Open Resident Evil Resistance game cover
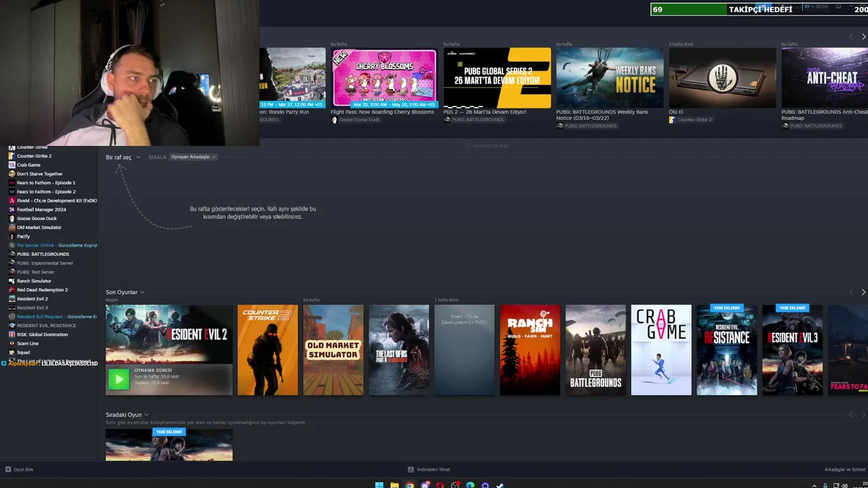This screenshot has height=488, width=868. point(727,350)
